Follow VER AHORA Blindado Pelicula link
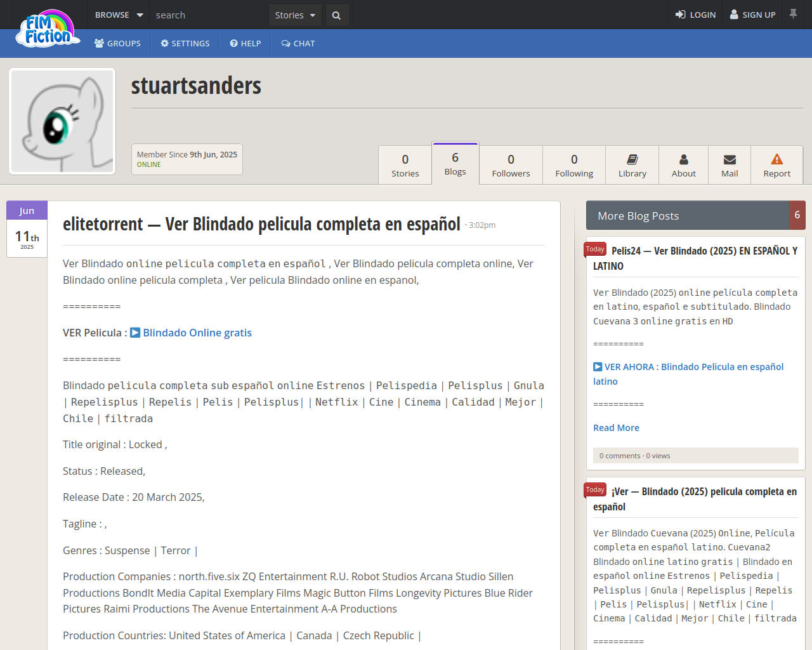 (688, 374)
